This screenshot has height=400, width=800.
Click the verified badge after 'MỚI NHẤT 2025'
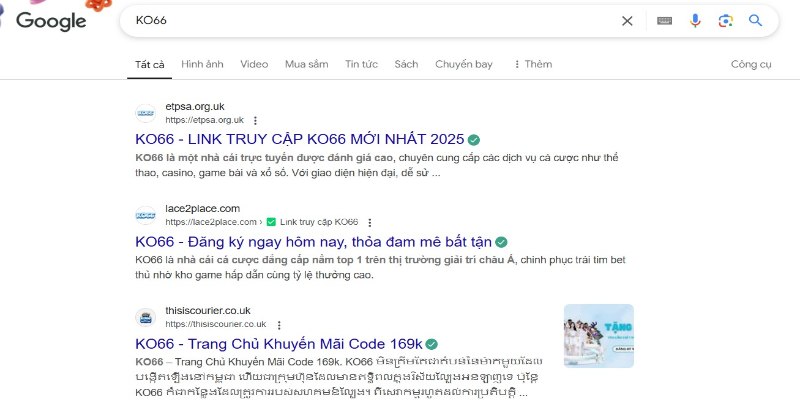474,140
